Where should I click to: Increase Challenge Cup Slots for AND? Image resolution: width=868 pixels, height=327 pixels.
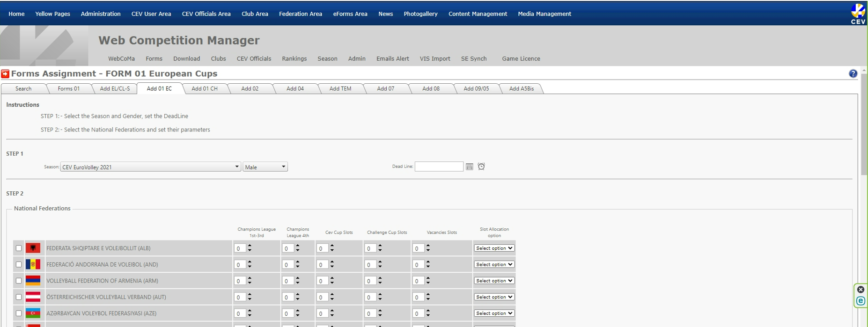[x=380, y=262]
